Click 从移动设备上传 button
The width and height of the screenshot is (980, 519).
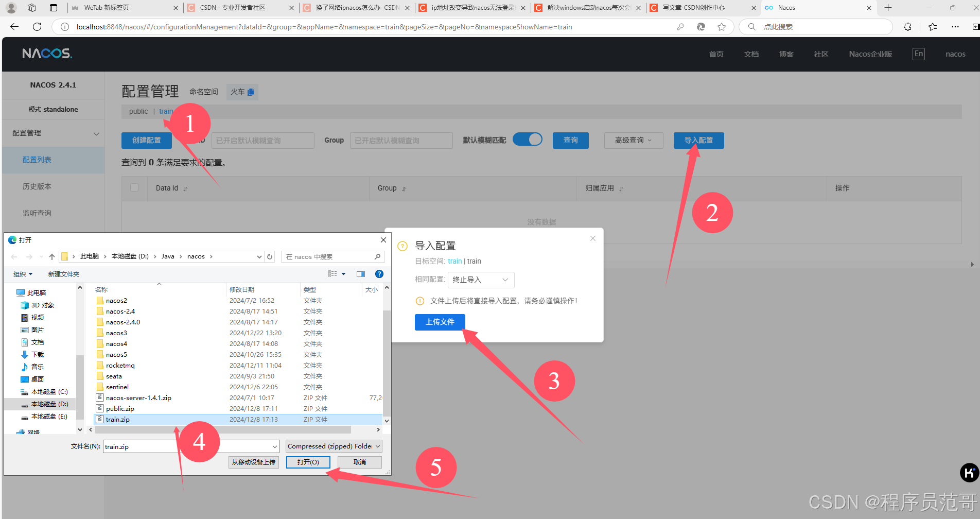(x=253, y=462)
